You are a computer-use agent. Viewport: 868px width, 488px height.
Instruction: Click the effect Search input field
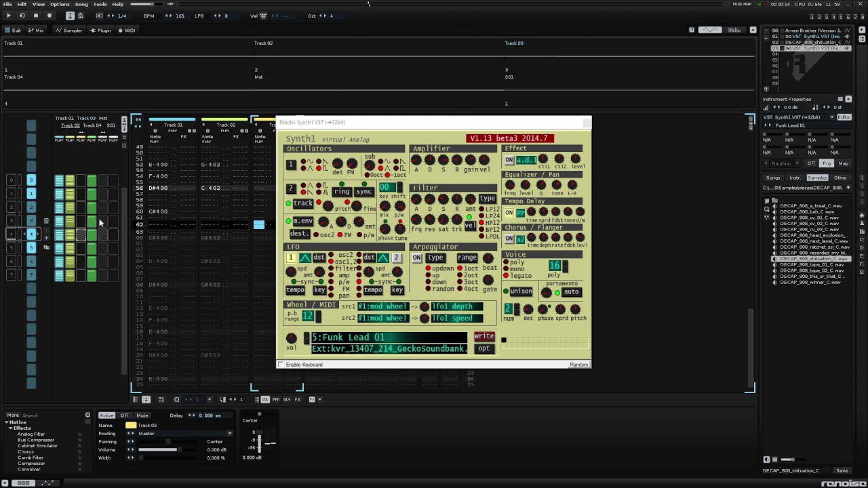pyautogui.click(x=53, y=415)
